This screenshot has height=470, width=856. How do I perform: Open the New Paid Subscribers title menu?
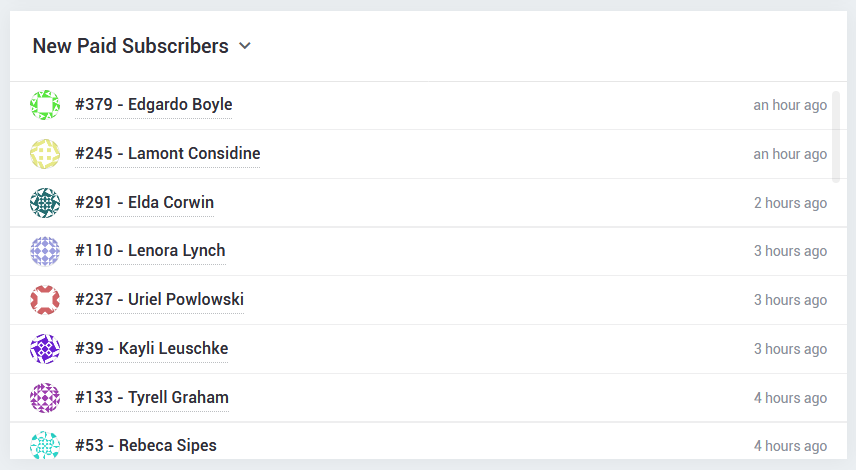(130, 46)
